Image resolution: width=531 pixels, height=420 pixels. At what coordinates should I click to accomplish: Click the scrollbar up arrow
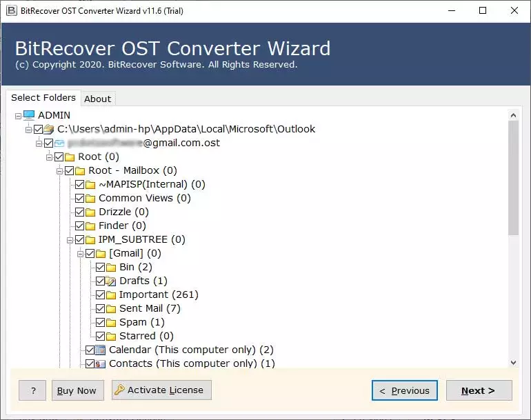click(513, 115)
